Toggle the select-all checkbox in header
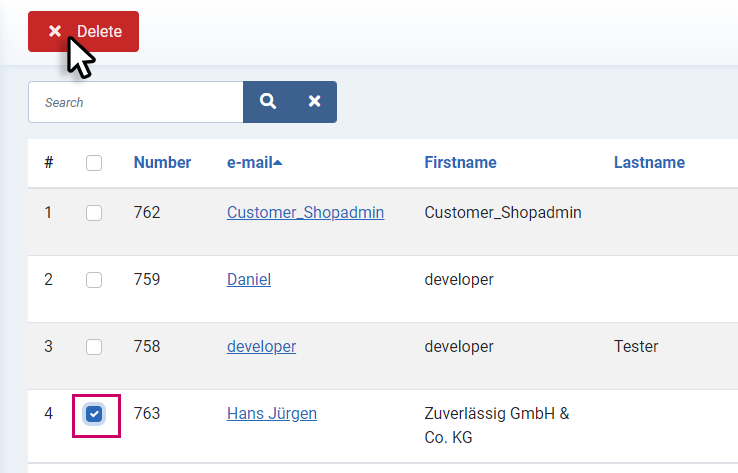The image size is (738, 473). [x=94, y=163]
